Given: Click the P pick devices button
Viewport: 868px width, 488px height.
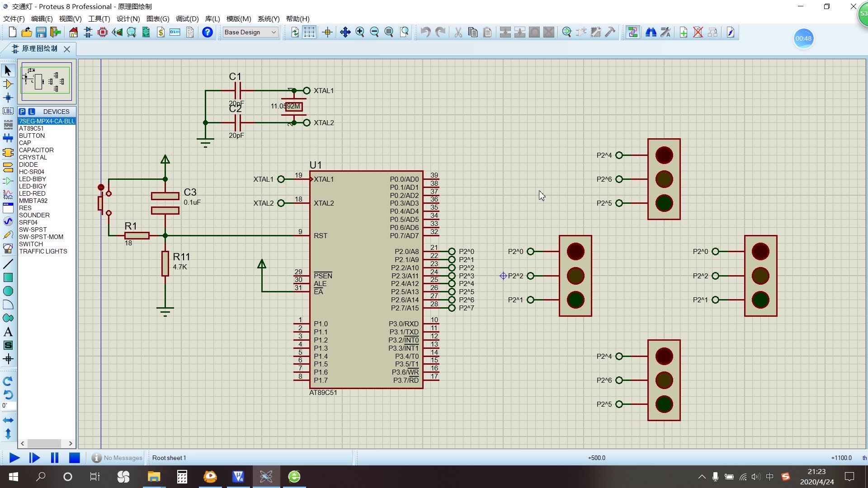Looking at the screenshot, I should point(22,112).
